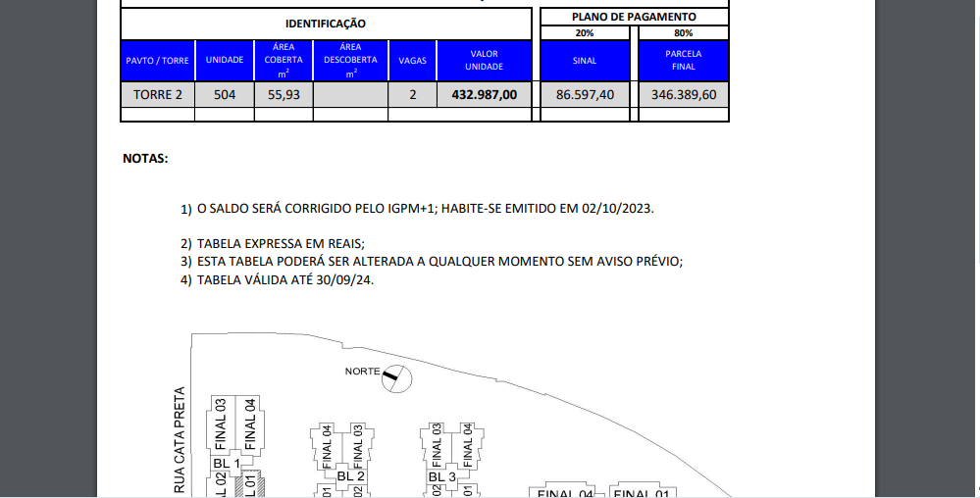Click the 55,93 covered area value
980x498 pixels.
[284, 95]
